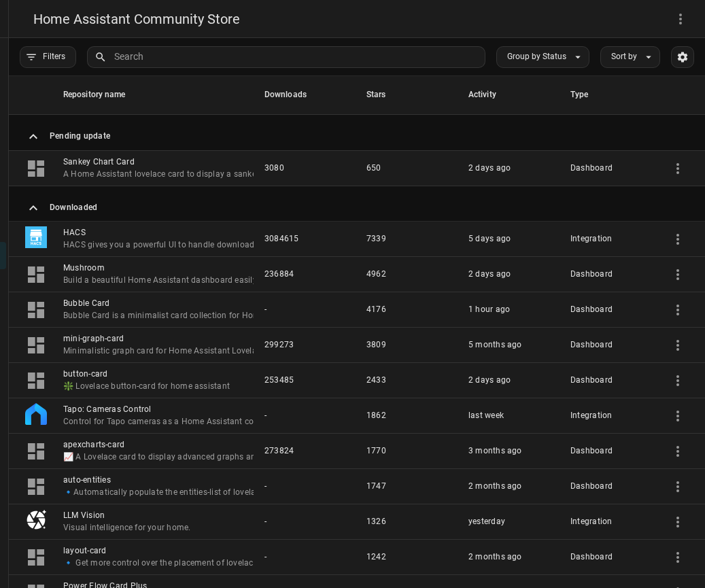Image resolution: width=705 pixels, height=588 pixels.
Task: Click the Tapo blue house icon
Action: [x=36, y=414]
